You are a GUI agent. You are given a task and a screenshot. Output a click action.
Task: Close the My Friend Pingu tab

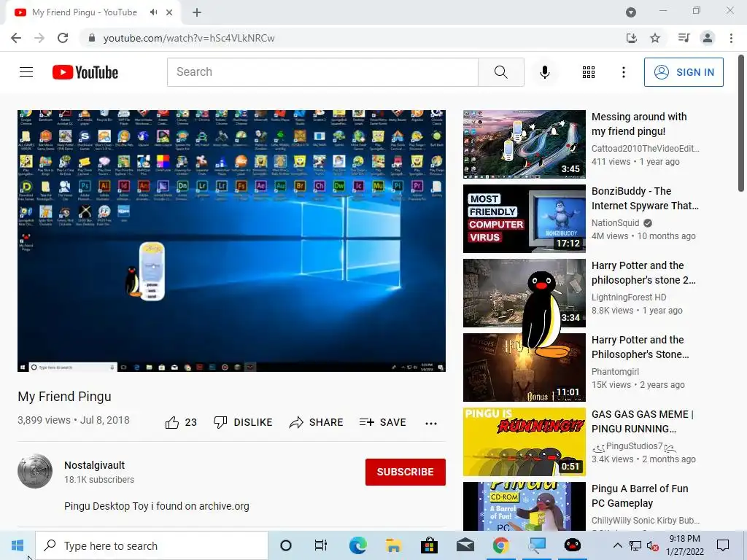(169, 12)
